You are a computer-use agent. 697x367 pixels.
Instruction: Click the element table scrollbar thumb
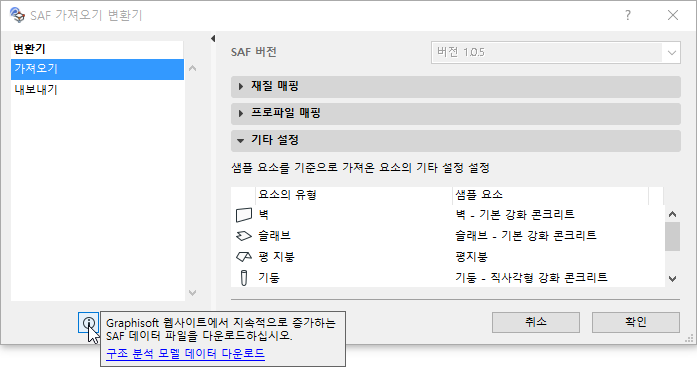click(673, 237)
